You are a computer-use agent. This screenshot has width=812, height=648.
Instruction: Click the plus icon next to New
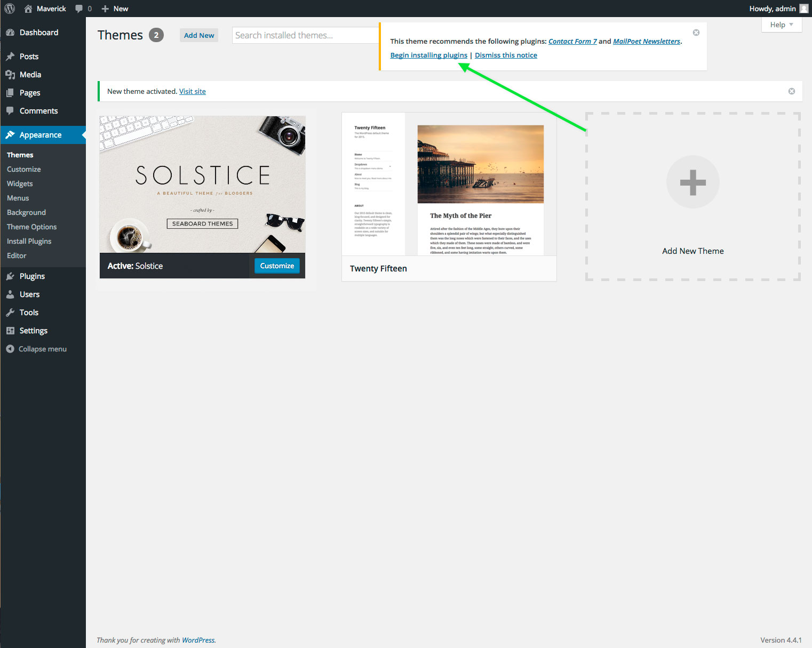(x=105, y=9)
